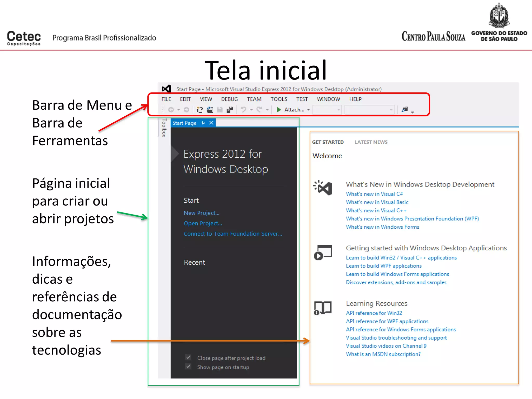Screen dimensions: 532x399
Task: Open the toolbar overflow options arrow
Action: coord(413,112)
